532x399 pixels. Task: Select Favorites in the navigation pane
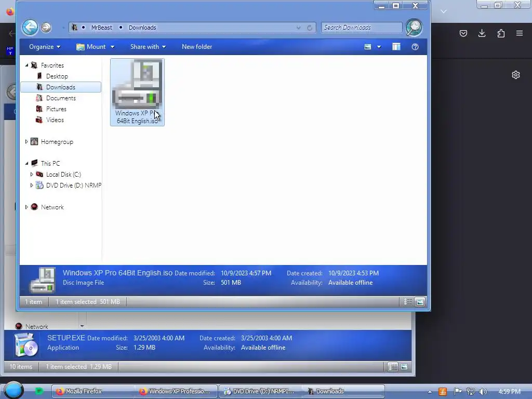pyautogui.click(x=52, y=65)
